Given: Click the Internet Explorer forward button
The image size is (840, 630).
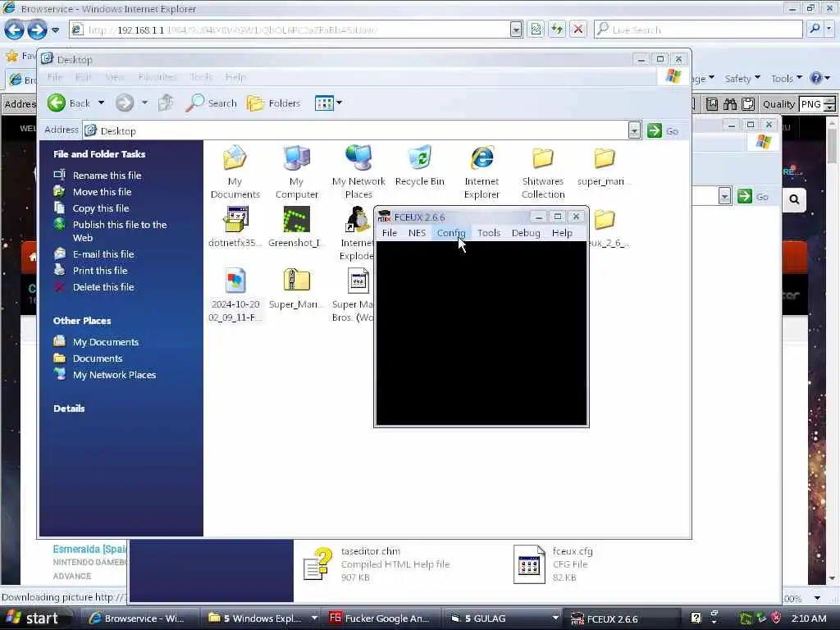Looking at the screenshot, I should [x=37, y=30].
